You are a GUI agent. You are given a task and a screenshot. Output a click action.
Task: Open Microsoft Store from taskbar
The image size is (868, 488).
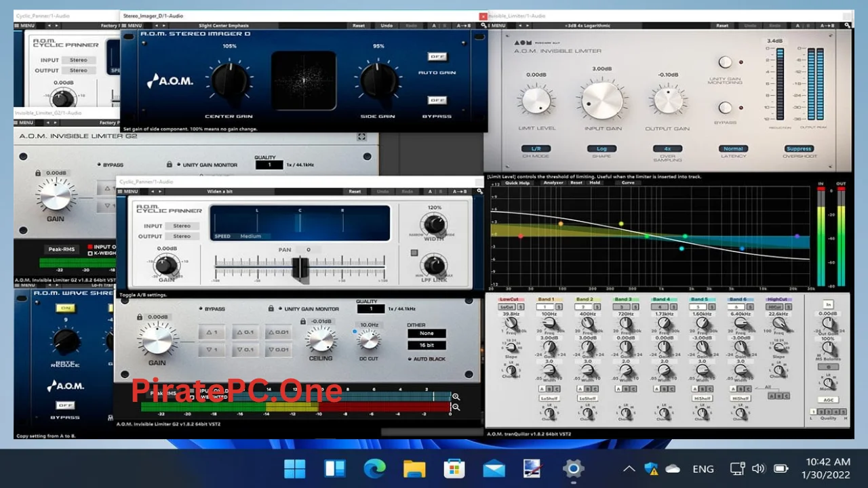454,468
